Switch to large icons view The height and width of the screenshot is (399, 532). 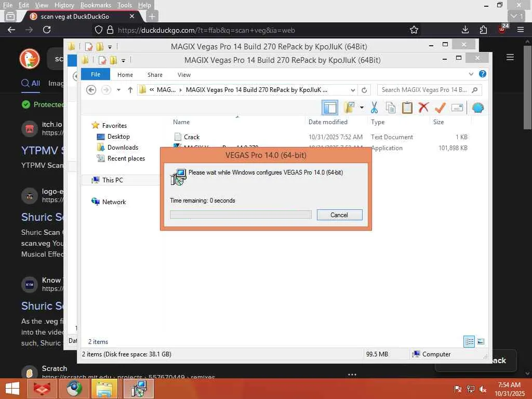point(481,342)
